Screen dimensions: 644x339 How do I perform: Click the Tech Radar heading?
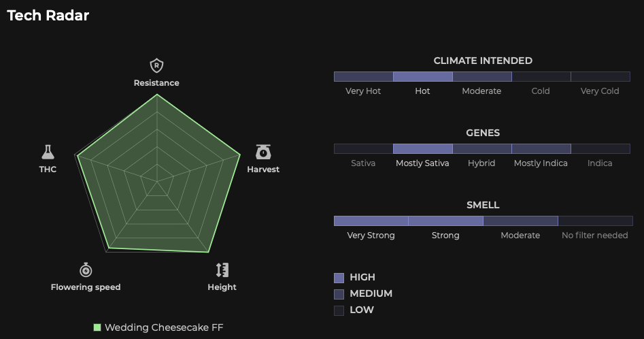coord(48,15)
